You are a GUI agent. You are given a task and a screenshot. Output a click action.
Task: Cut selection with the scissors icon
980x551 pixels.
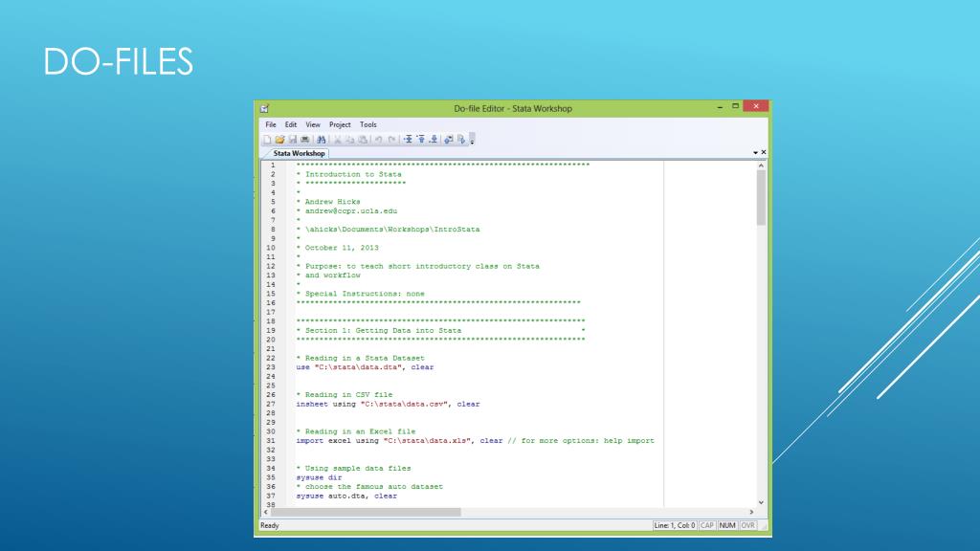338,140
